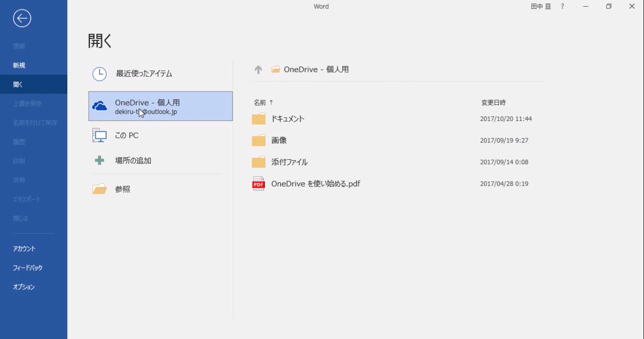The width and height of the screenshot is (644, 339).
Task: Click the 添付ファイル folder icon
Action: pyautogui.click(x=258, y=162)
